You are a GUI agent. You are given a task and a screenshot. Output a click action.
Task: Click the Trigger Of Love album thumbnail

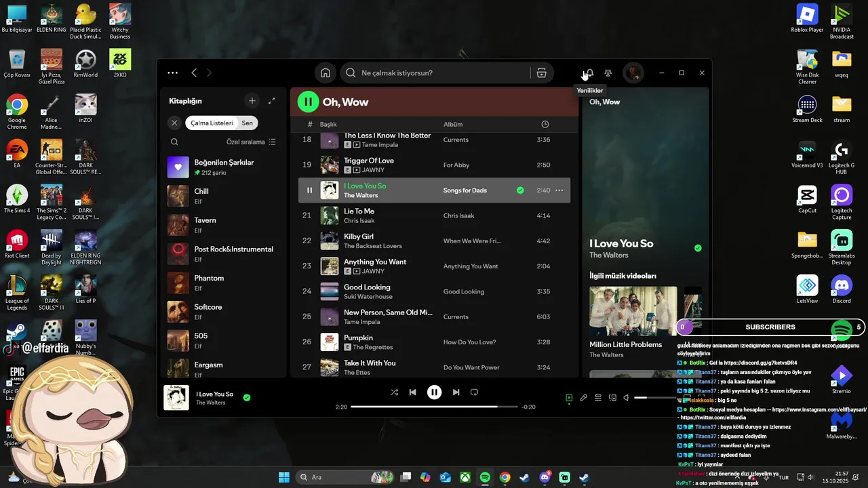(330, 165)
